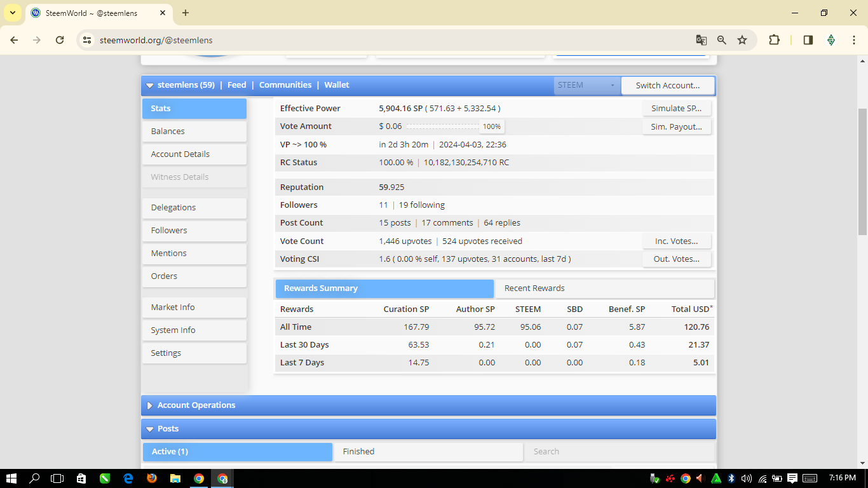Open the Followers sidebar tab
The width and height of the screenshot is (868, 488).
[x=194, y=231]
